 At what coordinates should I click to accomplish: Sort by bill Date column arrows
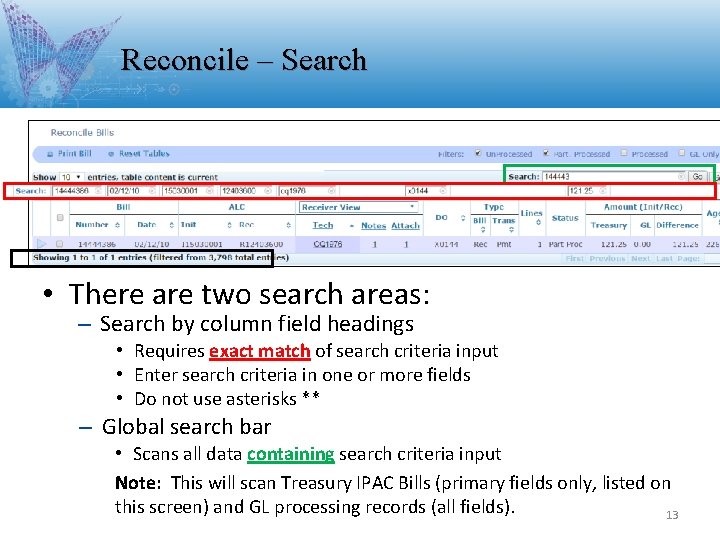click(x=171, y=225)
